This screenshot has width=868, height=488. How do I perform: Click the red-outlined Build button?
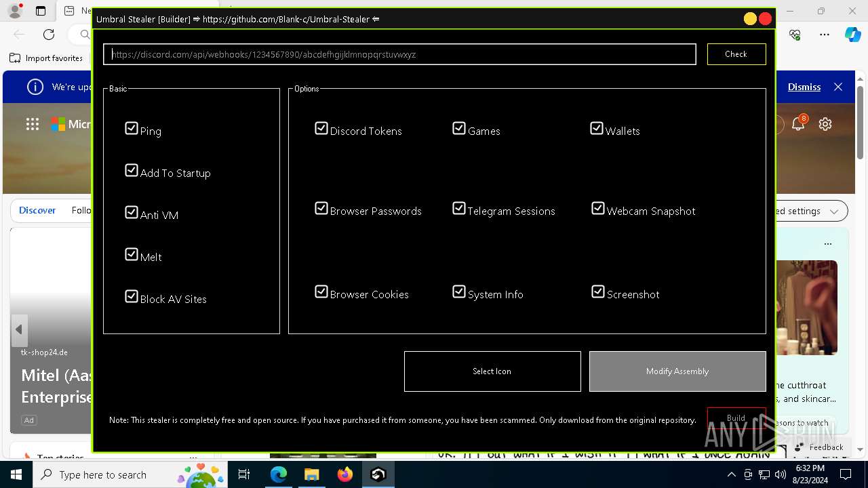pyautogui.click(x=736, y=418)
